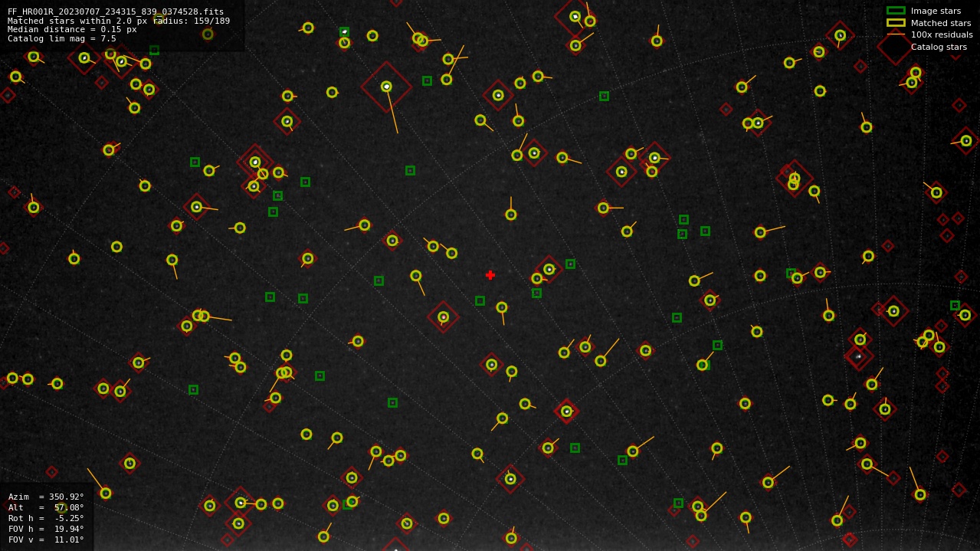The height and width of the screenshot is (551, 980).
Task: Click the 'Rot h = -5.25°' readout
Action: click(46, 518)
